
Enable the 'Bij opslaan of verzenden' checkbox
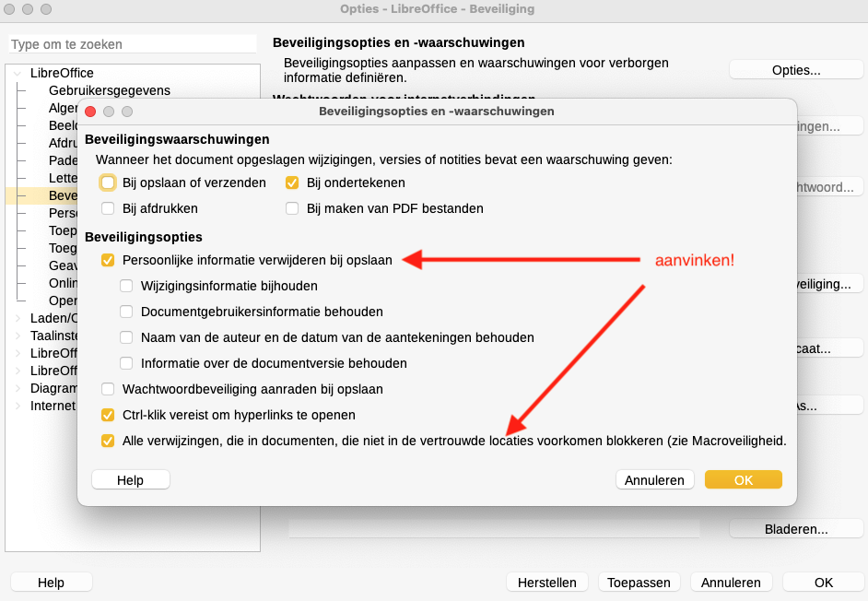coord(109,183)
